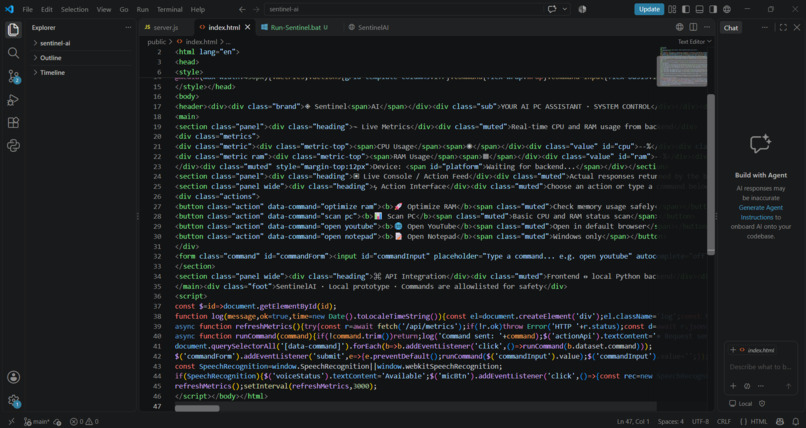Open browser preview globe icon in editor toolbar
The width and height of the screenshot is (806, 428).
point(680,27)
